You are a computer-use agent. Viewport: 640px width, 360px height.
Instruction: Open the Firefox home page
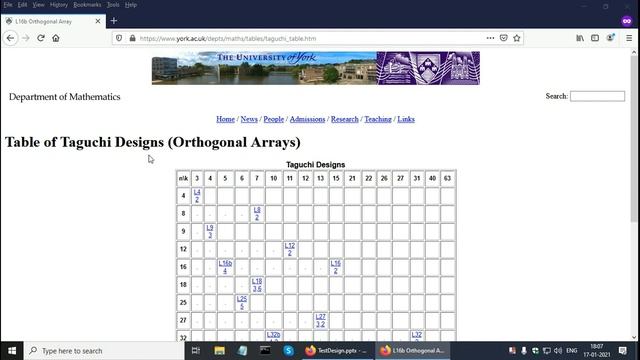coord(56,38)
